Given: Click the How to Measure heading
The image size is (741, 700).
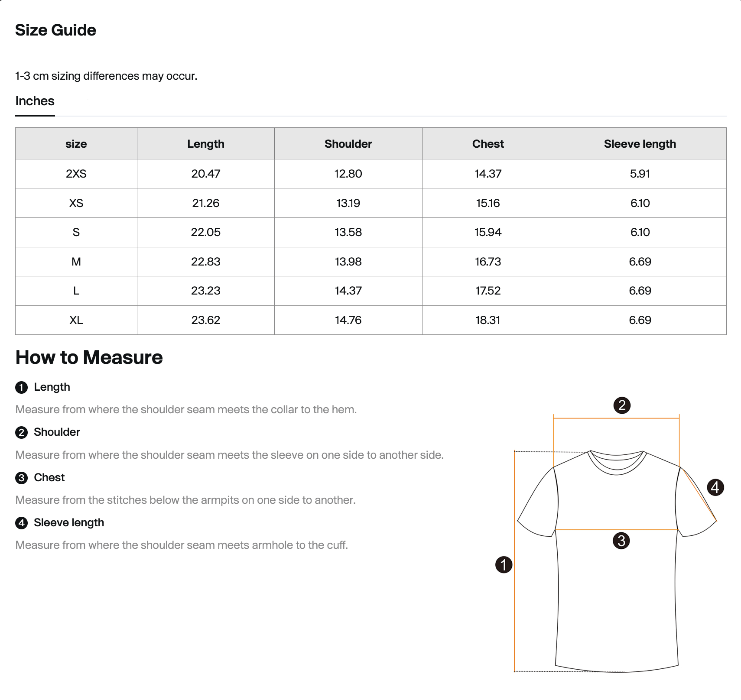Looking at the screenshot, I should (89, 357).
